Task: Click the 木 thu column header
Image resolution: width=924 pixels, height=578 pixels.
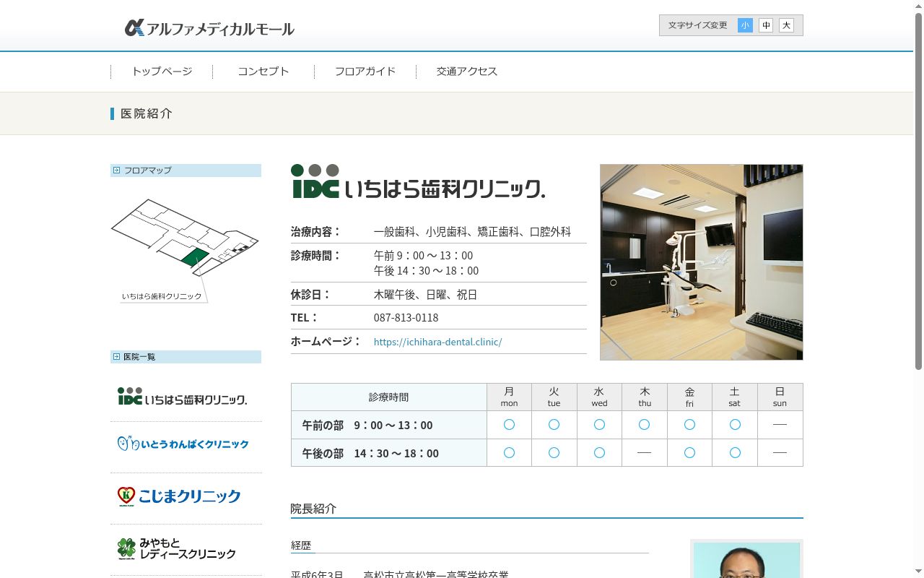Action: [645, 397]
